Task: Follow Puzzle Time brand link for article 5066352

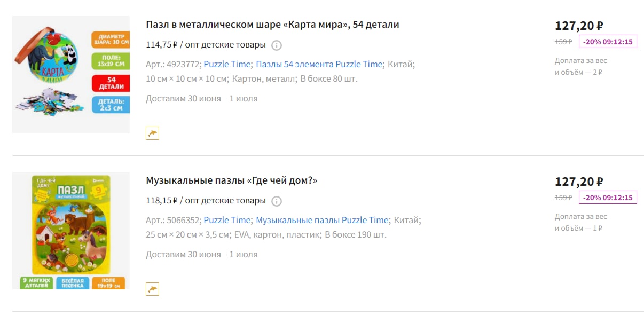Action: pos(227,220)
